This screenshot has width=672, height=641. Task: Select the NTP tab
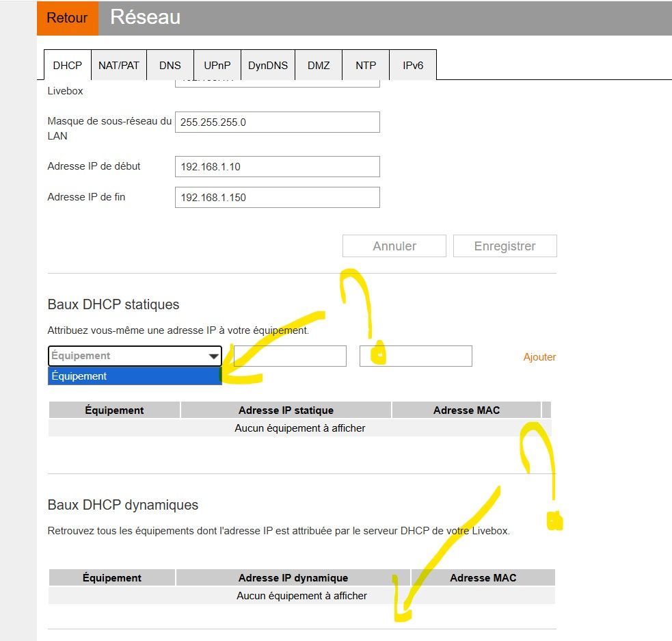click(366, 65)
